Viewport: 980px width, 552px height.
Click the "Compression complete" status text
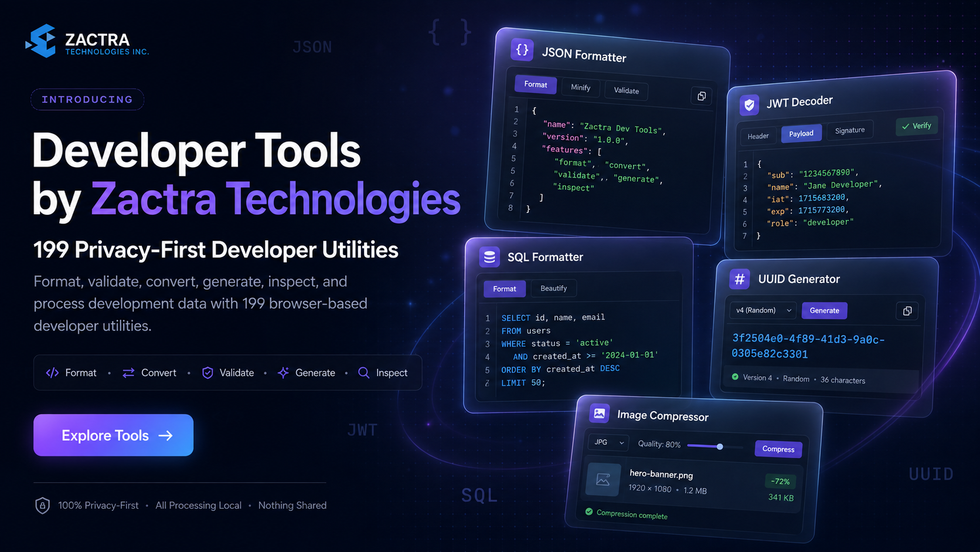(x=632, y=514)
